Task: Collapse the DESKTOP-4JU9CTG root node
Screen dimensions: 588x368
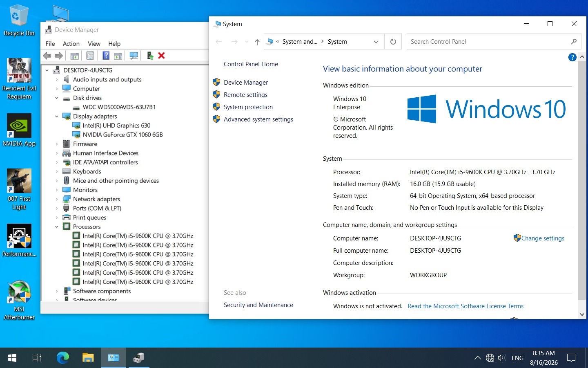Action: point(47,70)
